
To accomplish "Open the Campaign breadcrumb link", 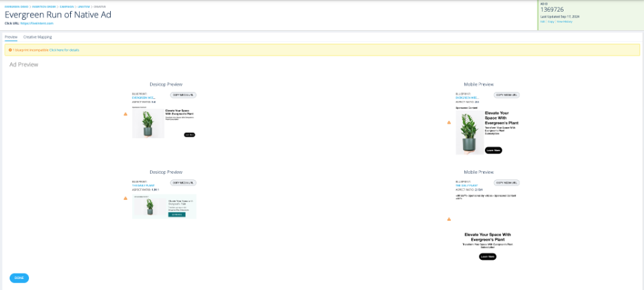I will click(66, 7).
